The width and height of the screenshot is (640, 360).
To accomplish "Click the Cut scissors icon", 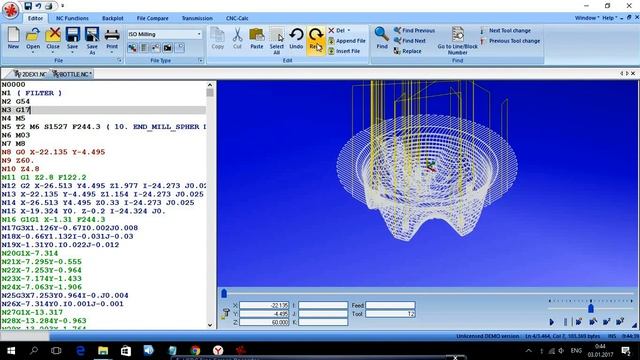I will tap(237, 35).
